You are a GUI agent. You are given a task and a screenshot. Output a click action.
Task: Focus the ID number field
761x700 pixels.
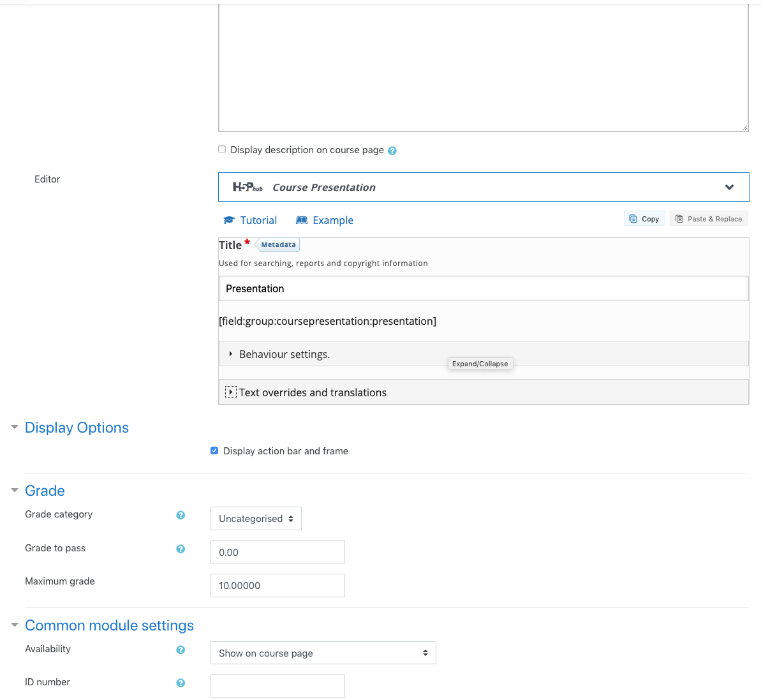pyautogui.click(x=277, y=686)
